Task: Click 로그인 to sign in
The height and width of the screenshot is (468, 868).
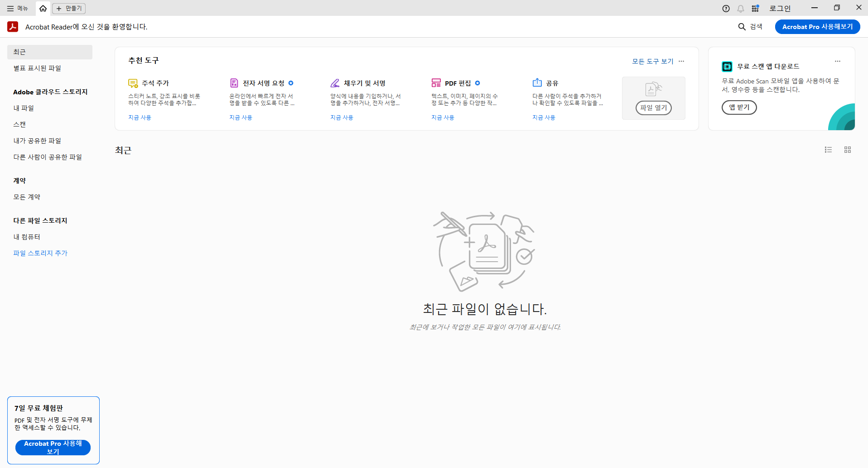Action: pos(780,9)
